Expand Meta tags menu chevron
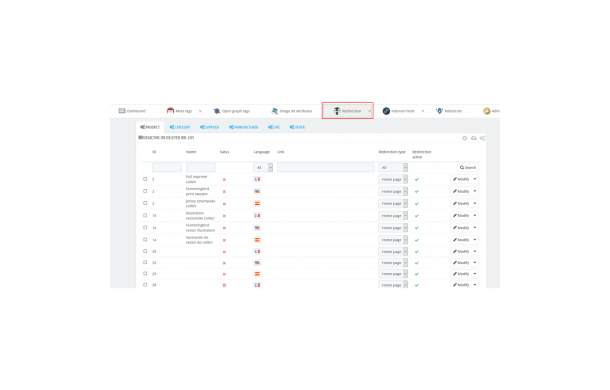Viewport: 610px width, 390px height. click(200, 111)
